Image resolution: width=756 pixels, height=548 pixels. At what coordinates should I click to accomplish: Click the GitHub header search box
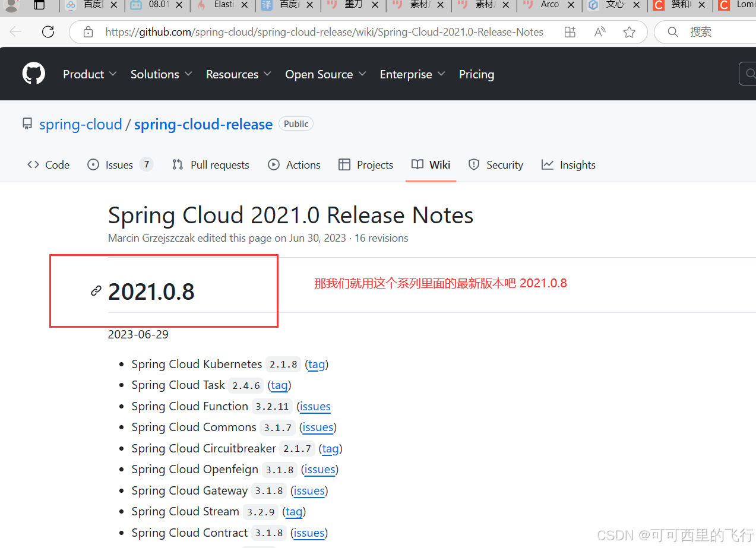747,74
